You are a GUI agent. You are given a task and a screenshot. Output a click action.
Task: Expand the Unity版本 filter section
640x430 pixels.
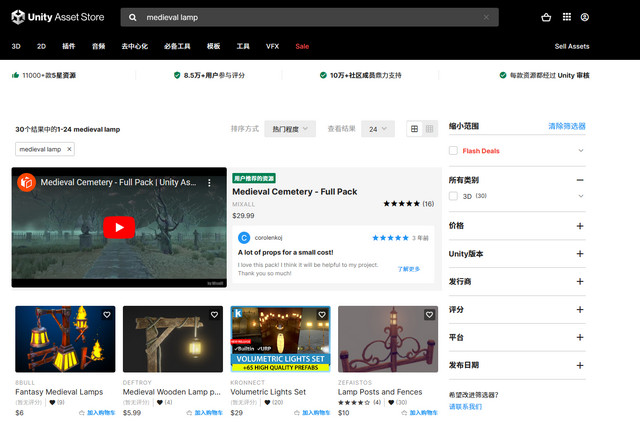pyautogui.click(x=580, y=254)
